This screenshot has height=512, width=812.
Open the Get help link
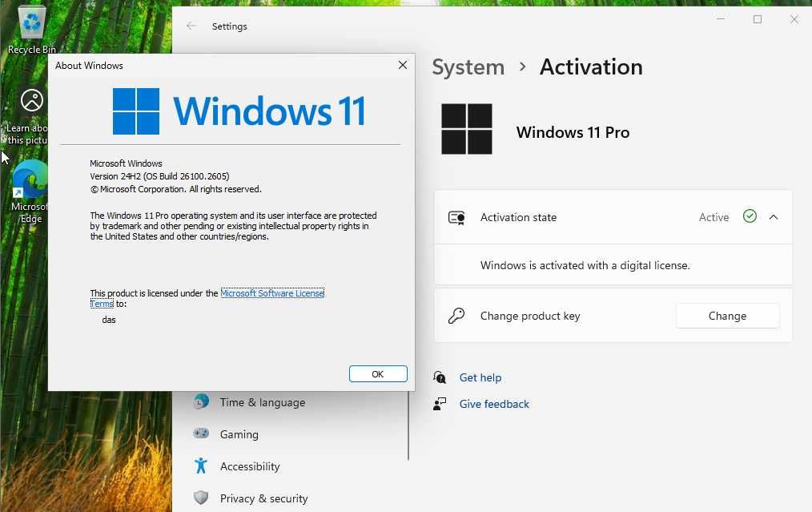(480, 377)
